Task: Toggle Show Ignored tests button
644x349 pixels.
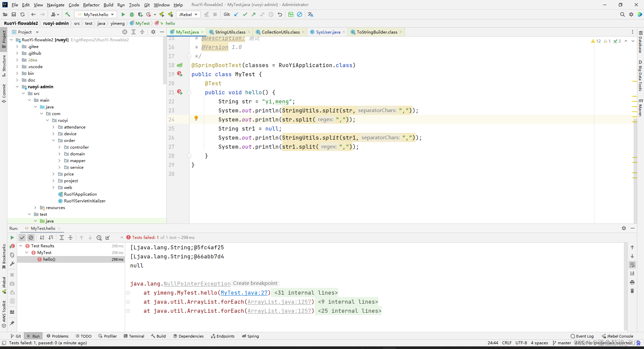Action: (31, 238)
